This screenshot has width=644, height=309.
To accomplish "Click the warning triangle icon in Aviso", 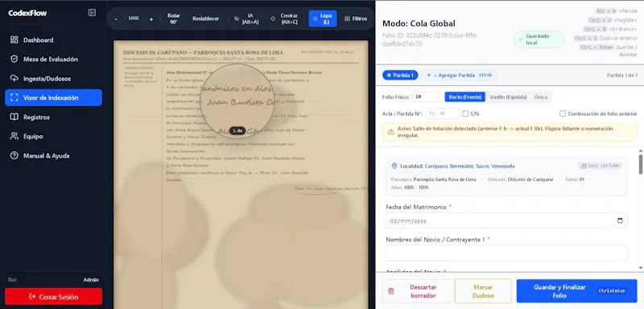I will pos(391,132).
